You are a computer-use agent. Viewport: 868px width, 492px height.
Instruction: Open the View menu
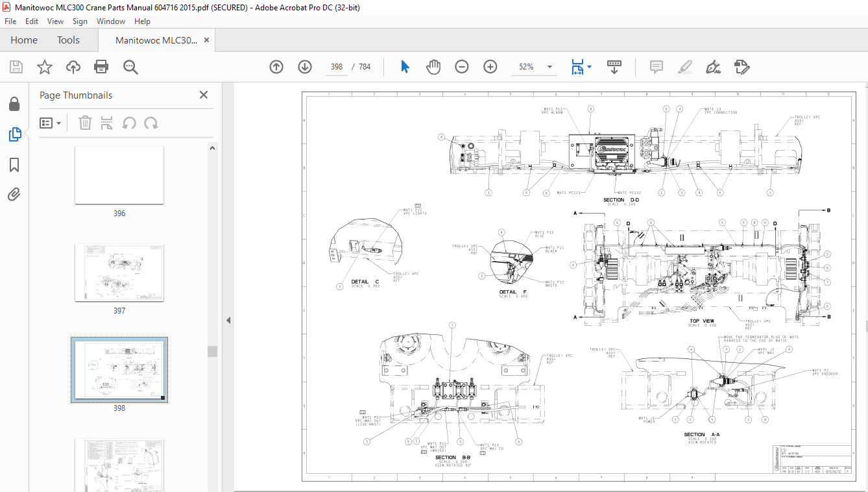coord(55,21)
